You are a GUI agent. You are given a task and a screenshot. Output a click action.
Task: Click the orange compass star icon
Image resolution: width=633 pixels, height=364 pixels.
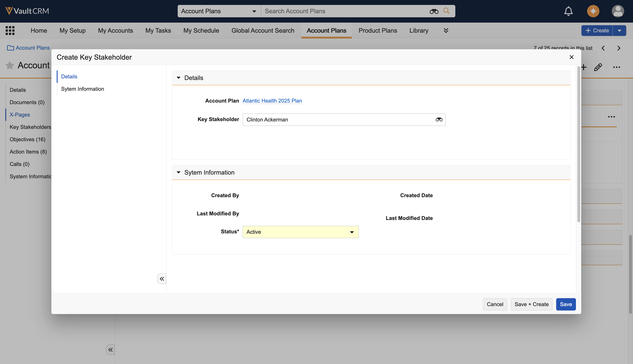593,11
